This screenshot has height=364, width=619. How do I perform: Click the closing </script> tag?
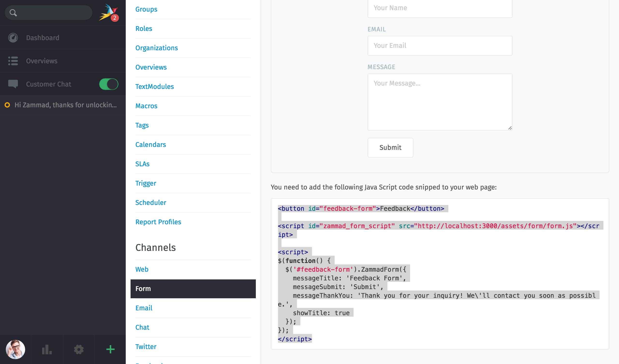[x=295, y=339]
